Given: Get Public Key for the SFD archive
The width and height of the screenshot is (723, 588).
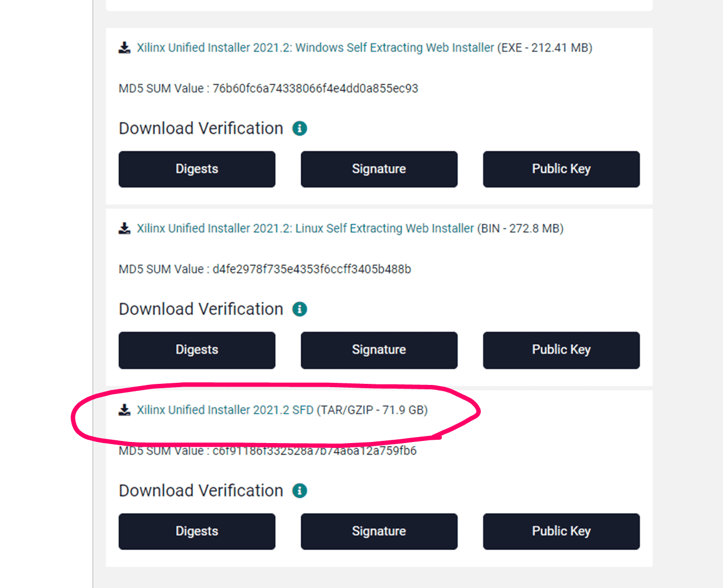Looking at the screenshot, I should pyautogui.click(x=561, y=532).
